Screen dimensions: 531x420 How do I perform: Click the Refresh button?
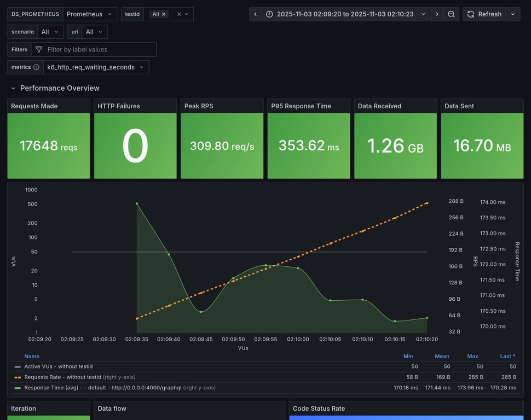tap(484, 14)
